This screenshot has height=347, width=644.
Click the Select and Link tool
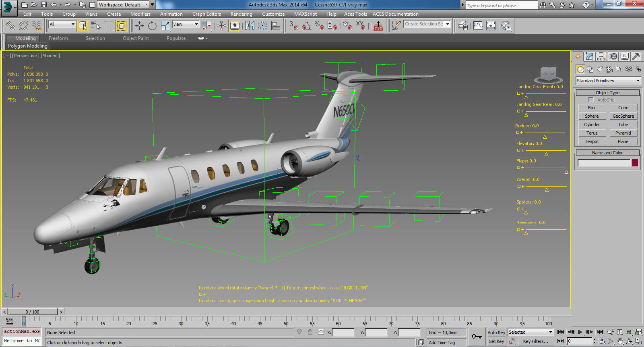point(10,26)
